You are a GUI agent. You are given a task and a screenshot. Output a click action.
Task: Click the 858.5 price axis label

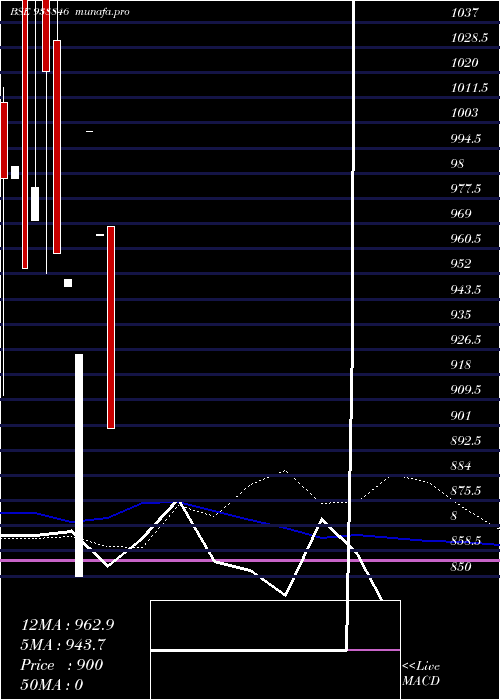pyautogui.click(x=466, y=542)
